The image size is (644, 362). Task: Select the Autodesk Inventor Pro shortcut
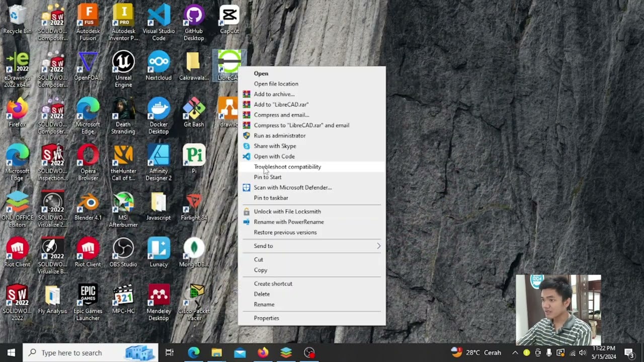tap(123, 23)
